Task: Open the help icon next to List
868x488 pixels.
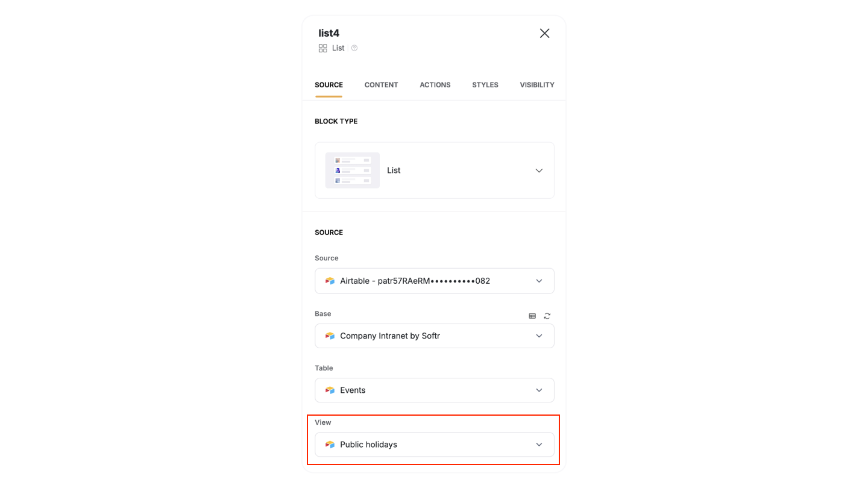Action: [354, 48]
